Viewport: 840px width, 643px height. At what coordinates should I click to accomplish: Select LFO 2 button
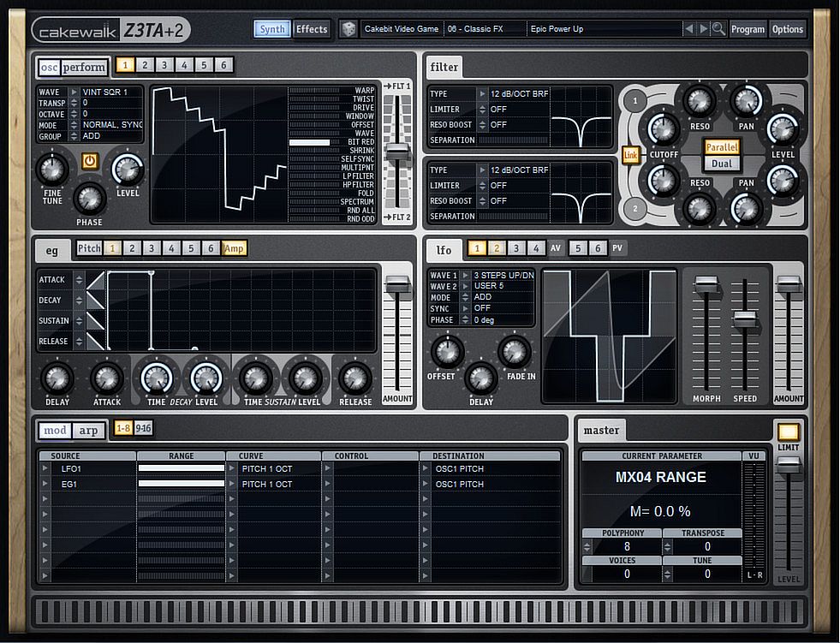tap(497, 248)
